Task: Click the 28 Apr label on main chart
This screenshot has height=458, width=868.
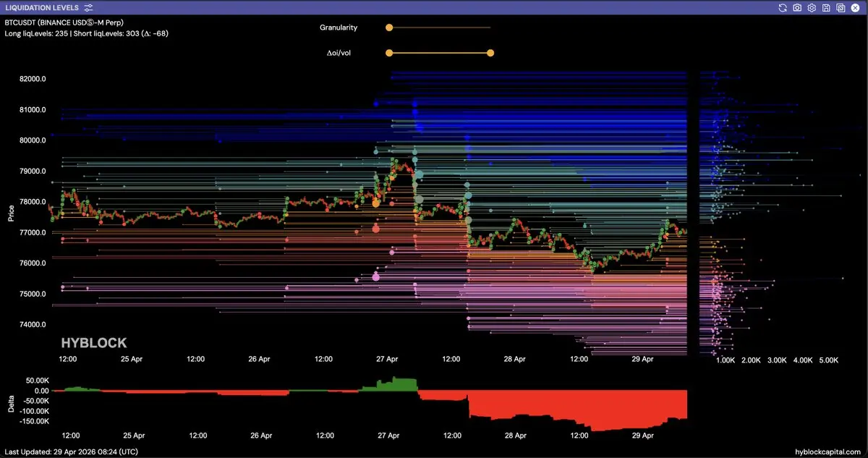Action: (516, 359)
